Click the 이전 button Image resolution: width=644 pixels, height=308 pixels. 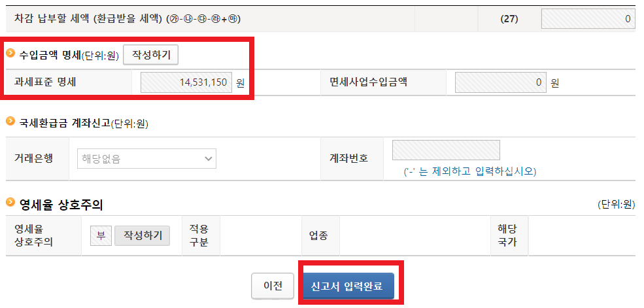click(273, 286)
